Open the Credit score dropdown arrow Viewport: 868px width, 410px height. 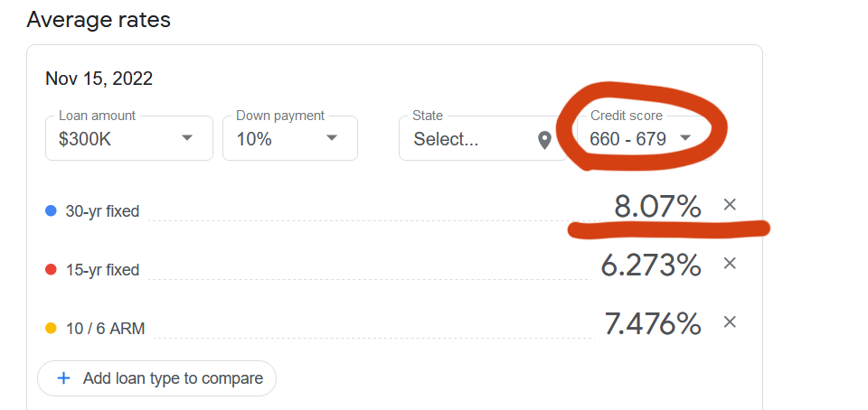pos(685,137)
